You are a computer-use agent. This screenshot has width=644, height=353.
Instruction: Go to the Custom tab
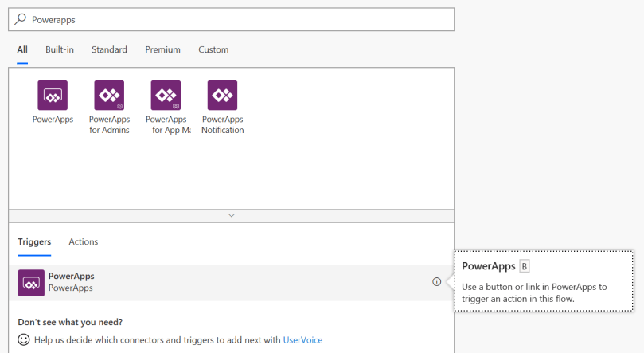[213, 49]
